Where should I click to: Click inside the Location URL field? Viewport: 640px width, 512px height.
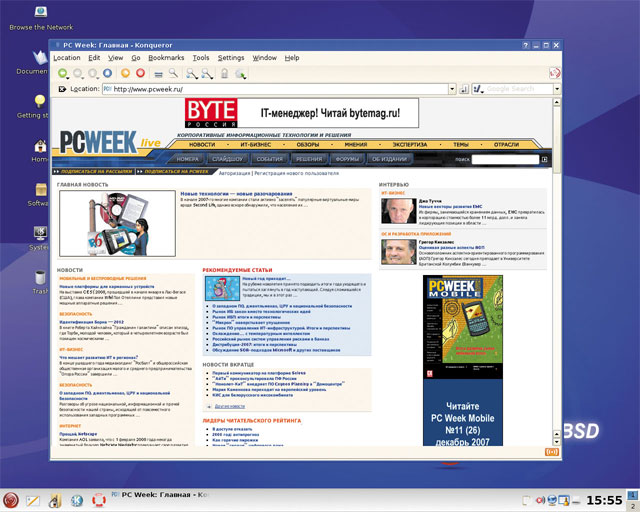[x=276, y=89]
